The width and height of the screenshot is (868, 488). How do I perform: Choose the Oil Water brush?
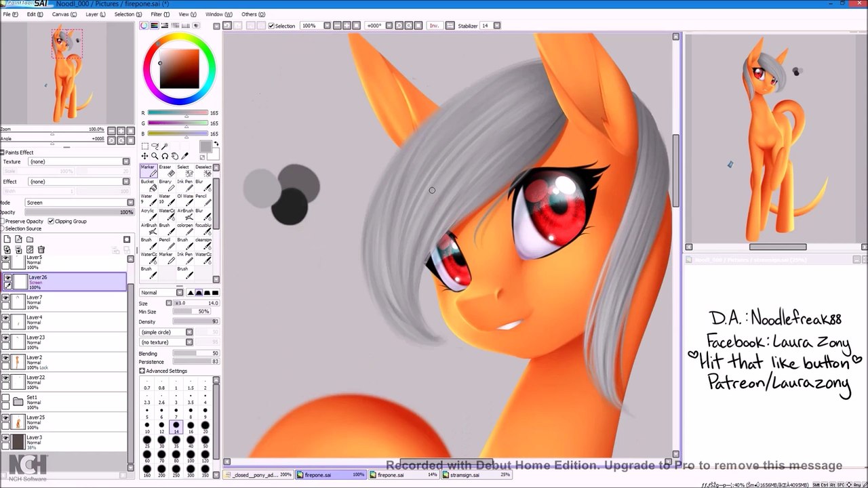tap(184, 200)
